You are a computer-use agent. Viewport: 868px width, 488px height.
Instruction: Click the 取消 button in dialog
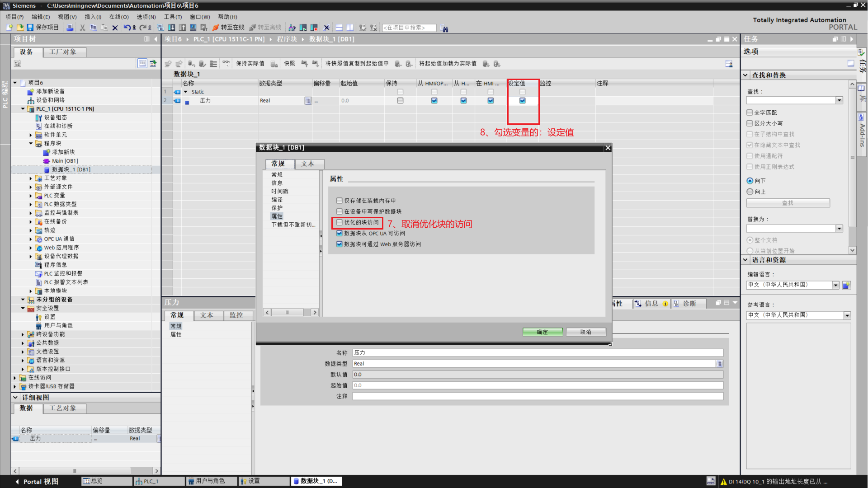[x=585, y=332]
